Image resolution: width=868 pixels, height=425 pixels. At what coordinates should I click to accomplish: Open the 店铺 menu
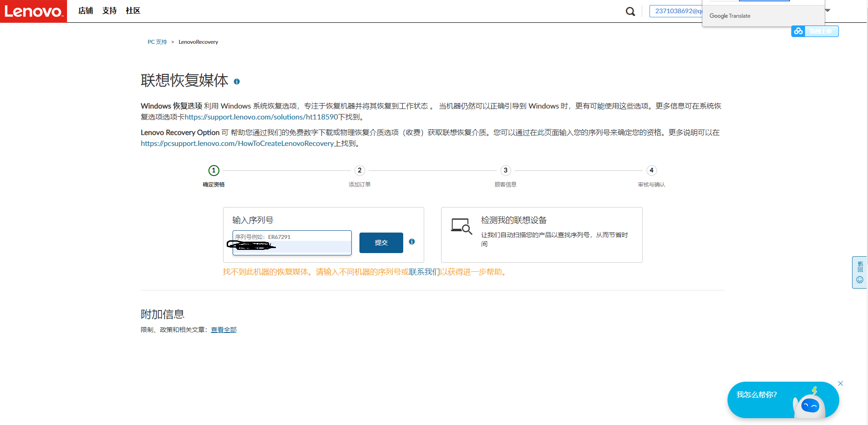(86, 10)
